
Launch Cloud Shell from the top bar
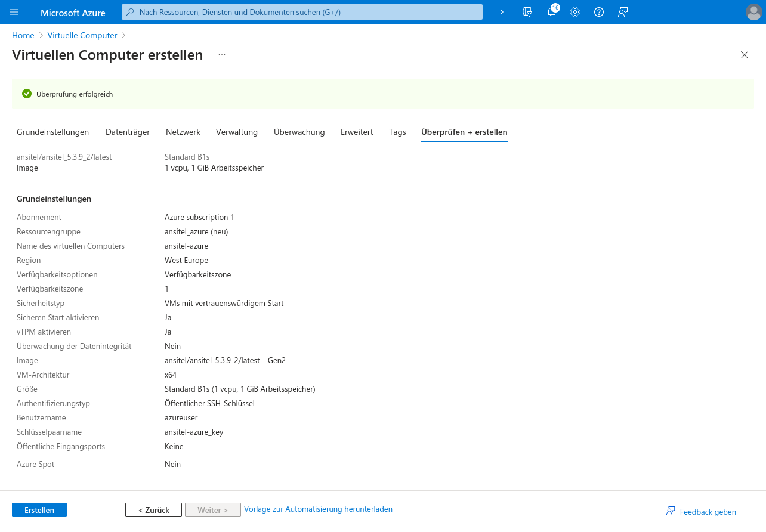pyautogui.click(x=504, y=12)
